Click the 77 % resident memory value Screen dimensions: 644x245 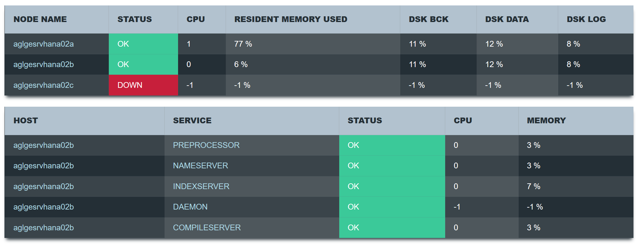pyautogui.click(x=243, y=44)
